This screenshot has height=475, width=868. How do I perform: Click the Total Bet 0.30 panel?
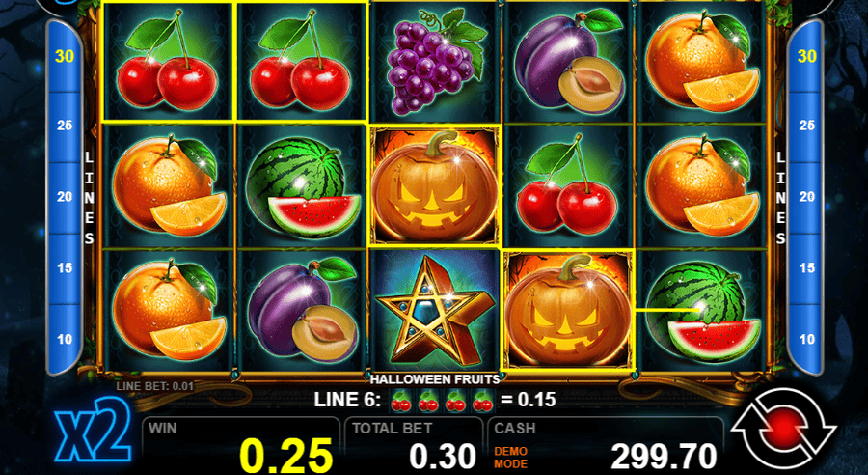point(414,446)
